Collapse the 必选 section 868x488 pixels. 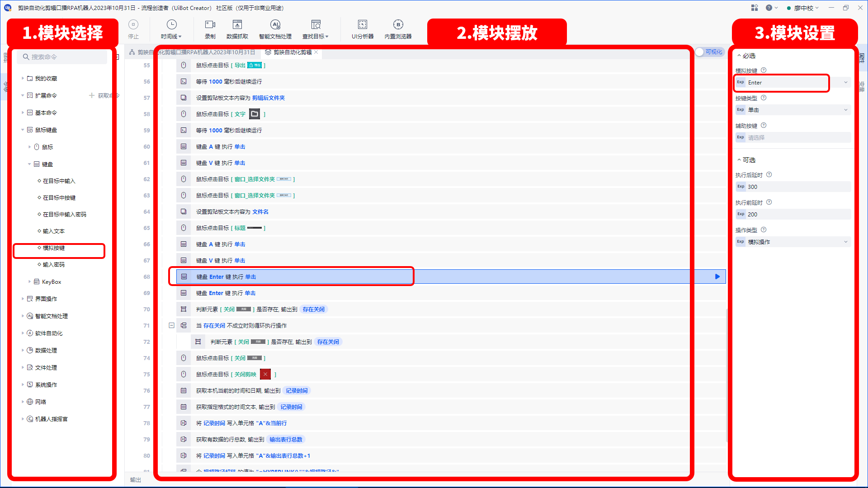point(739,56)
